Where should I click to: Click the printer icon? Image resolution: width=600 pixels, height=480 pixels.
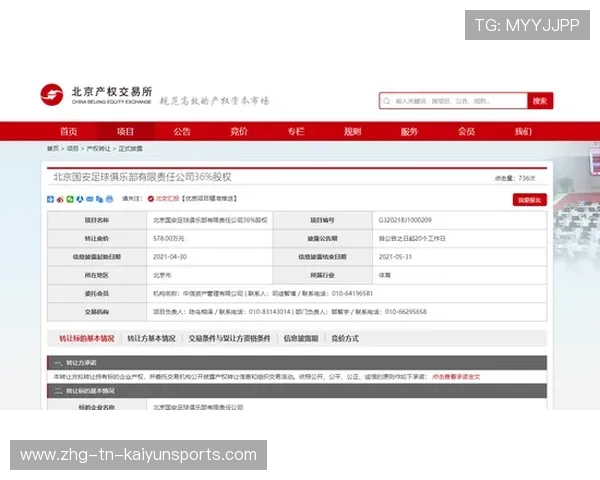click(109, 199)
